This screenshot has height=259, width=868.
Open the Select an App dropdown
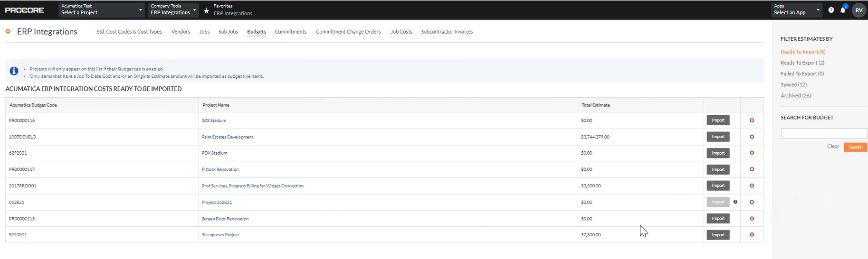point(797,10)
